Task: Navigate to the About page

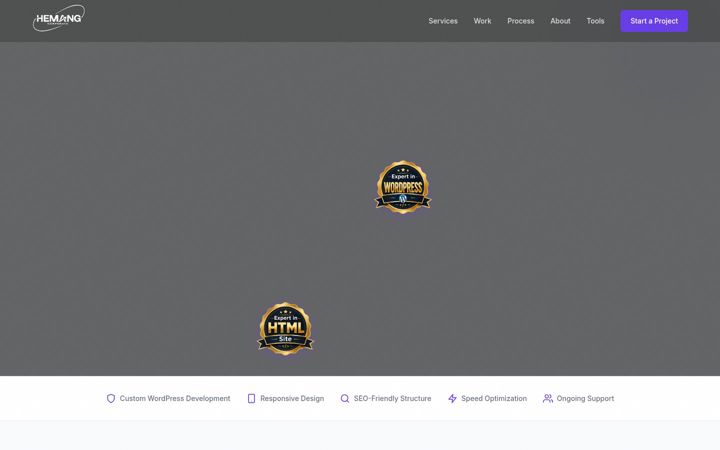Action: coord(560,21)
